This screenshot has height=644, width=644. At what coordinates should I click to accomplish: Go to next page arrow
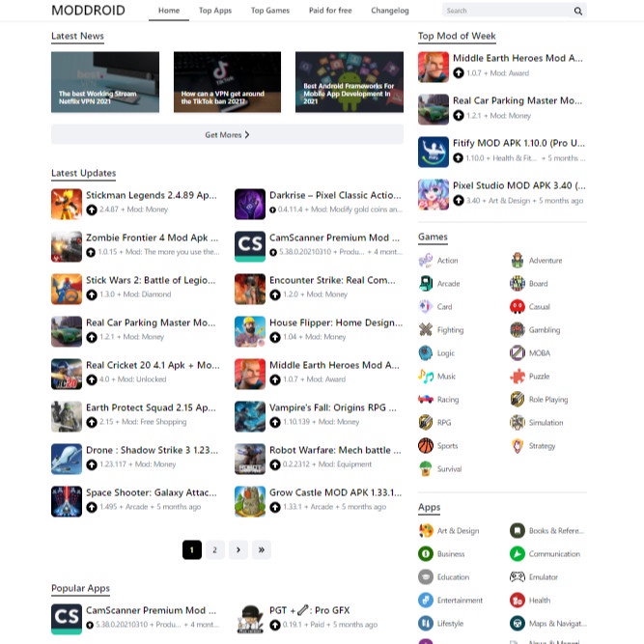[x=238, y=549]
